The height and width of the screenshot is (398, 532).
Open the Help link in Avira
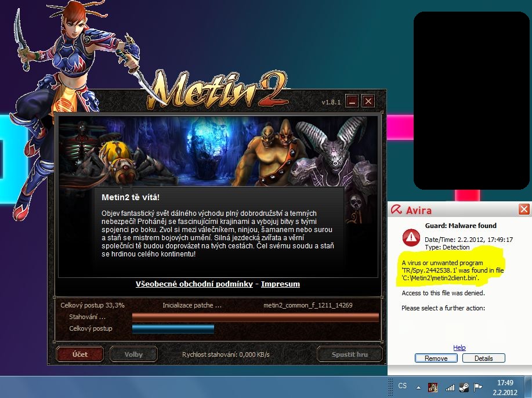coord(459,348)
